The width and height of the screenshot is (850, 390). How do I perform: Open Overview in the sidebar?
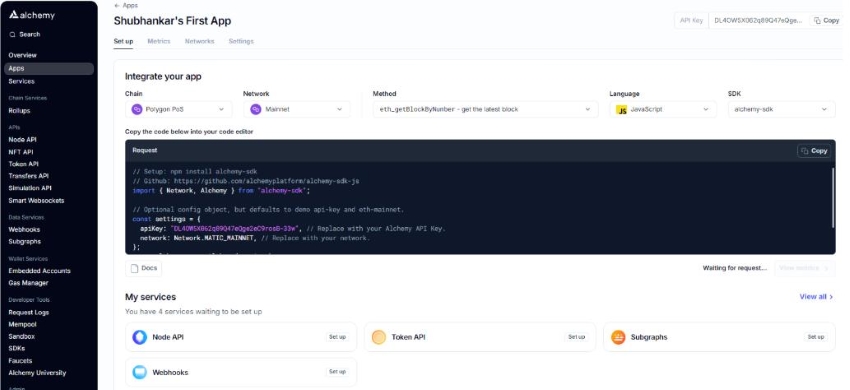pyautogui.click(x=23, y=55)
